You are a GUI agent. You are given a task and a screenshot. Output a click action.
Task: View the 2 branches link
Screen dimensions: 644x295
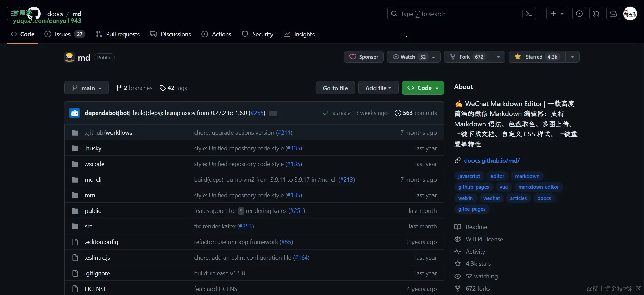click(x=134, y=88)
